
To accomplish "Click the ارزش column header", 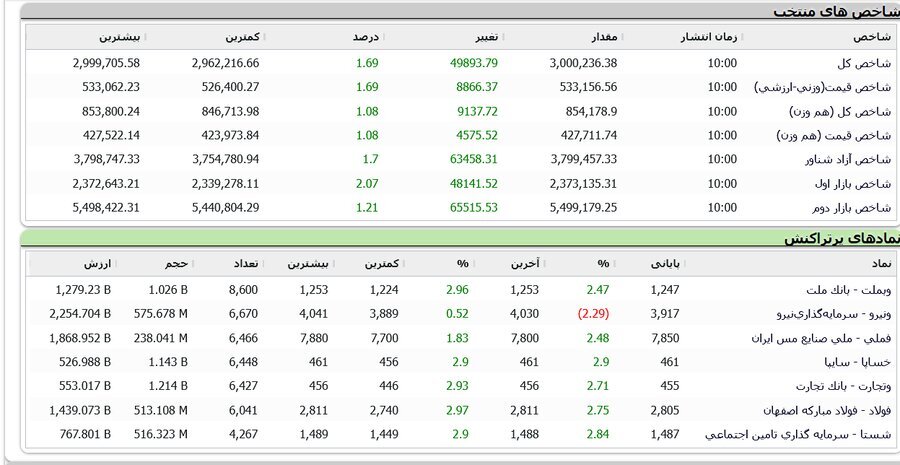I will tap(98, 263).
